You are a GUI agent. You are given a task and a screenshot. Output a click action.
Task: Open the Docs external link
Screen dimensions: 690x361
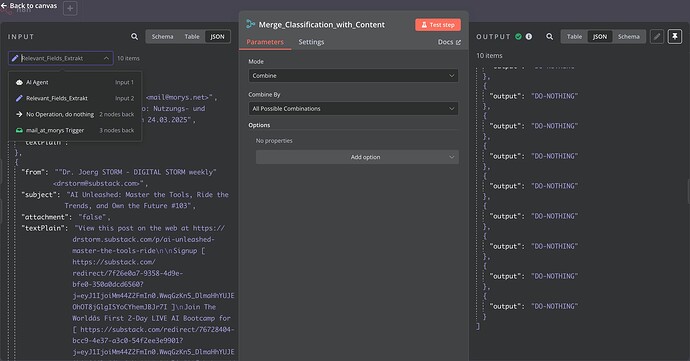[449, 42]
